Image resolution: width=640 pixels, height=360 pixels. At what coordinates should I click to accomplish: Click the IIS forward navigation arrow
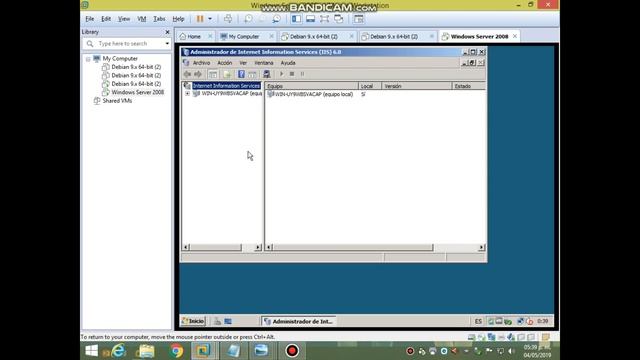click(x=198, y=74)
